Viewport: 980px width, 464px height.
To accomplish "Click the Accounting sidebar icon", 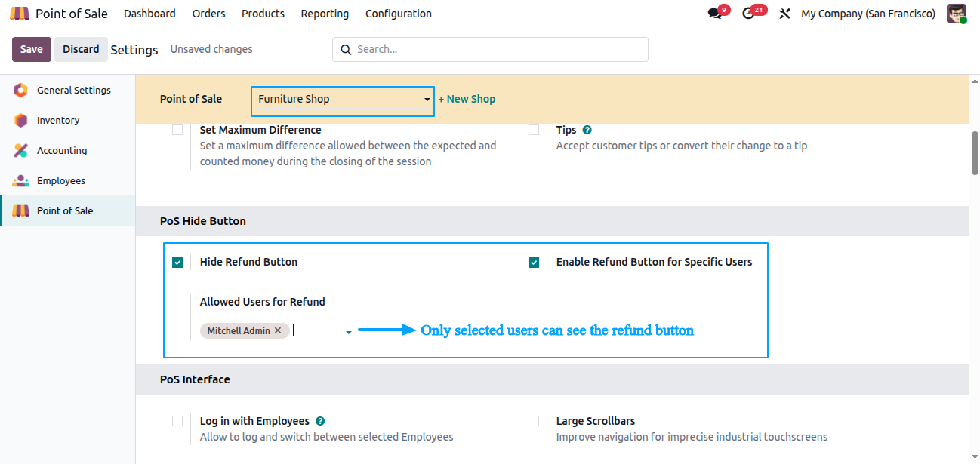I will click(x=21, y=150).
